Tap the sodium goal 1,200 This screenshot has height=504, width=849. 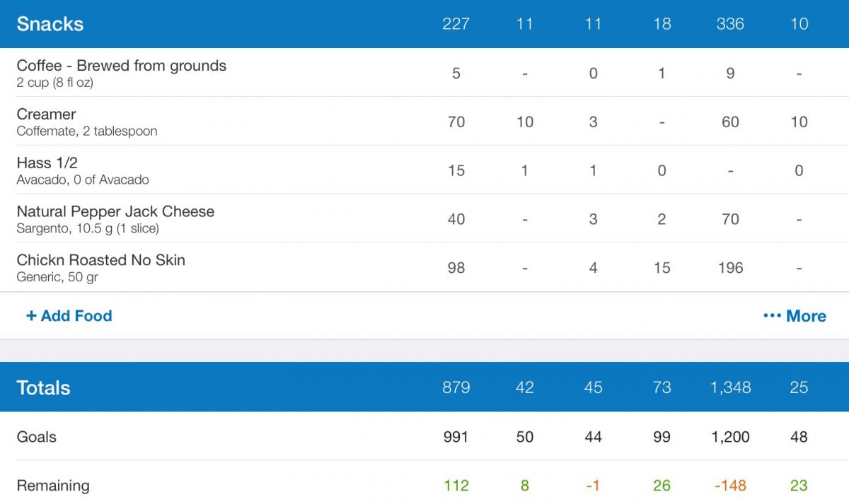click(x=730, y=437)
